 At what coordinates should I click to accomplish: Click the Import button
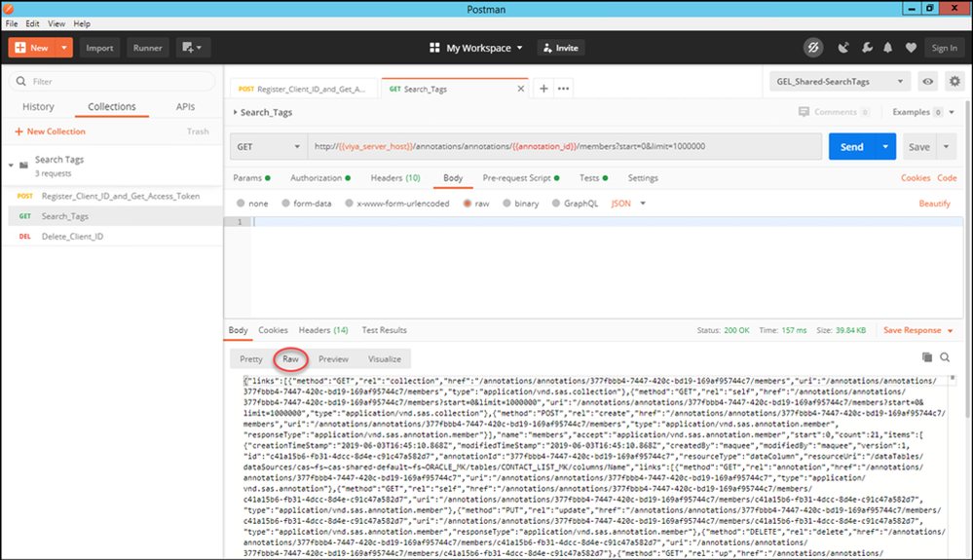[x=99, y=48]
